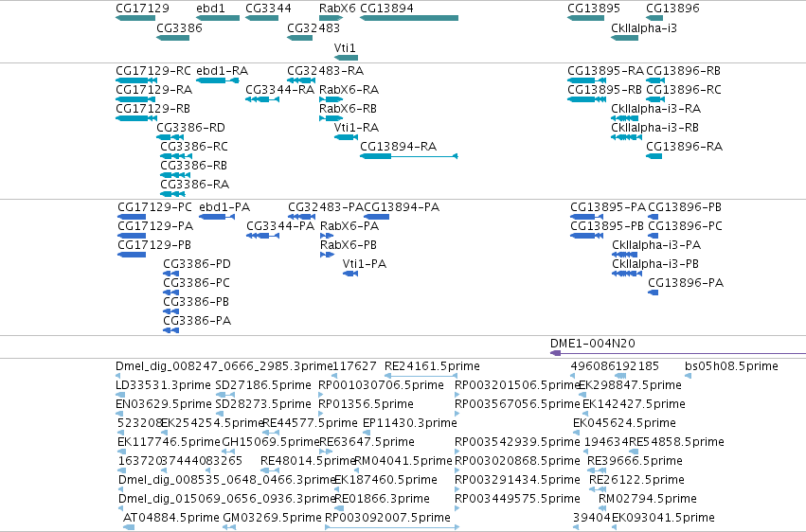Select protein RabX6-PB

(x=328, y=255)
